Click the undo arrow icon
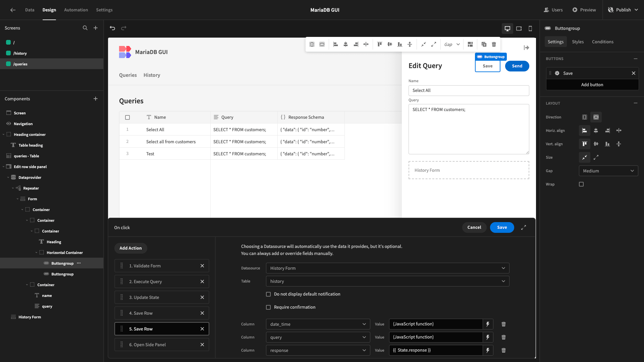Viewport: 644px width, 362px height. coord(112,28)
